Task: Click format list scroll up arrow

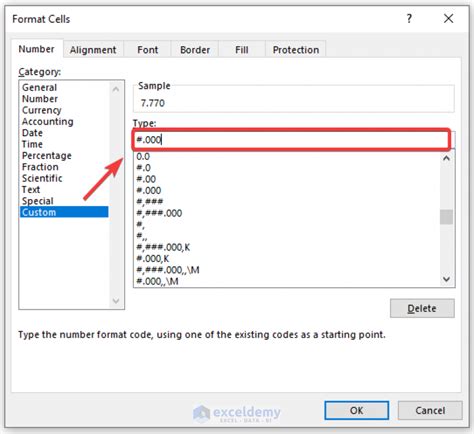Action: 447,158
